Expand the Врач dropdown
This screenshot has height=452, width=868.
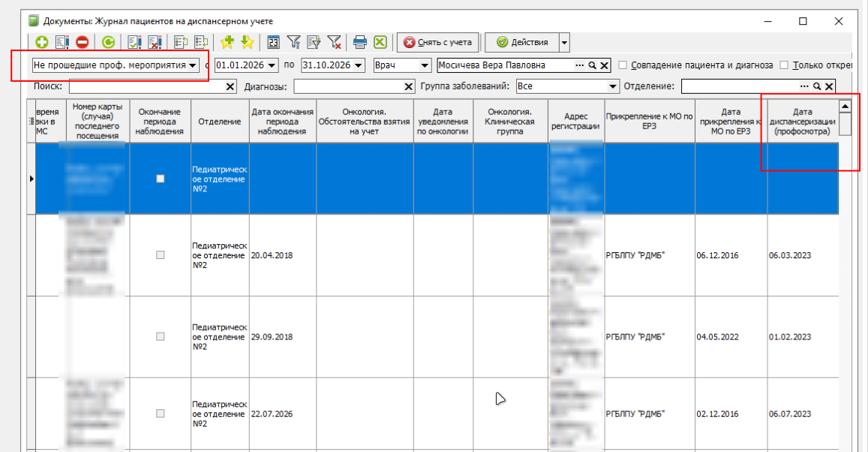[x=425, y=65]
